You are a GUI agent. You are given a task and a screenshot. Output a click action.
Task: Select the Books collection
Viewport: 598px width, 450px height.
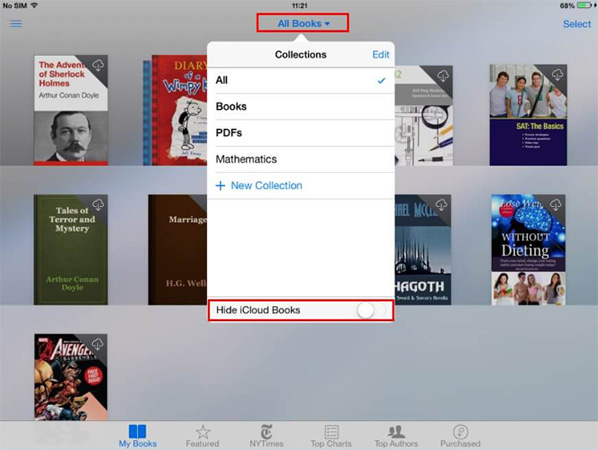pyautogui.click(x=301, y=106)
